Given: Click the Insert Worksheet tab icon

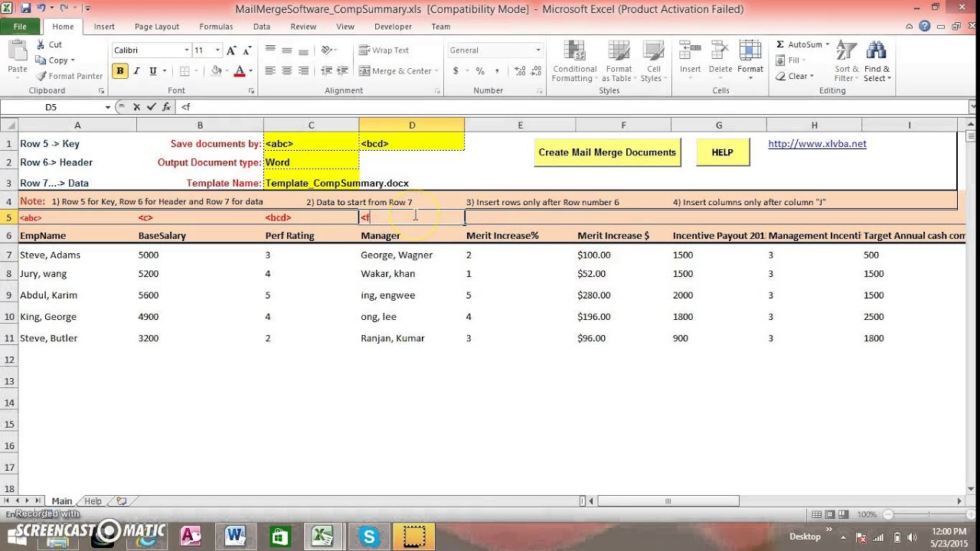Looking at the screenshot, I should [120, 501].
